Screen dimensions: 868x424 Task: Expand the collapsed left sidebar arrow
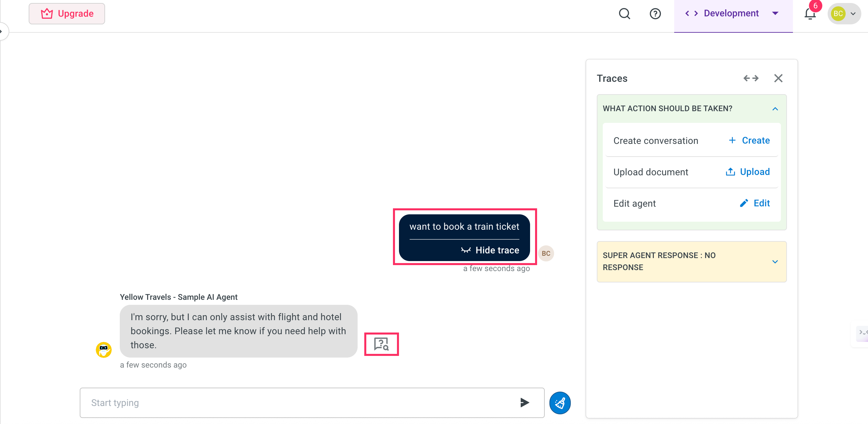3,31
